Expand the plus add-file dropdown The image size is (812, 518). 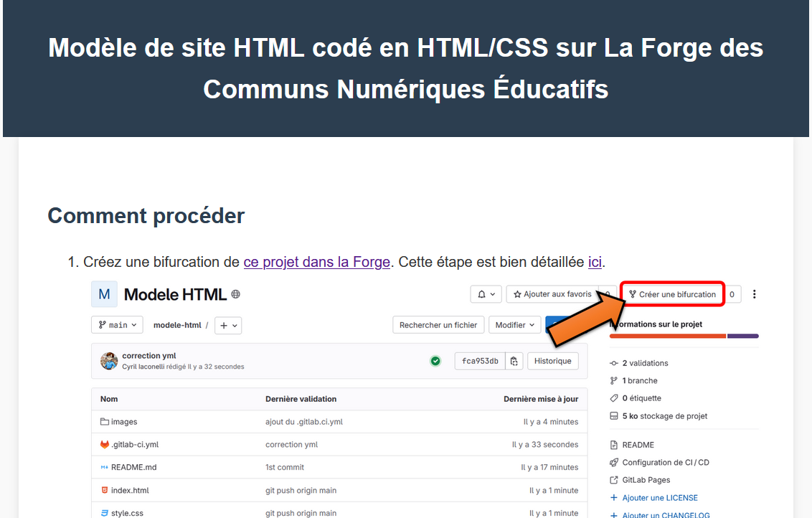pos(228,325)
